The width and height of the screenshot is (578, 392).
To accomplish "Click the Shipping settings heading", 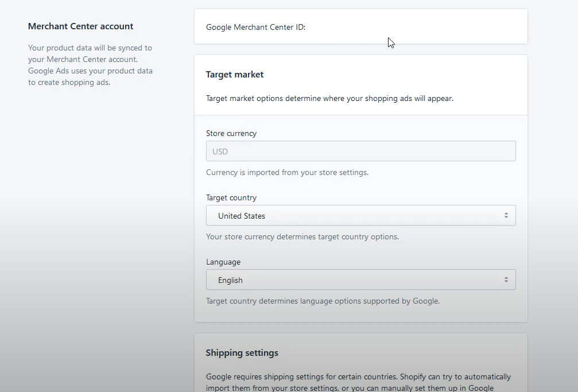I will [x=242, y=353].
